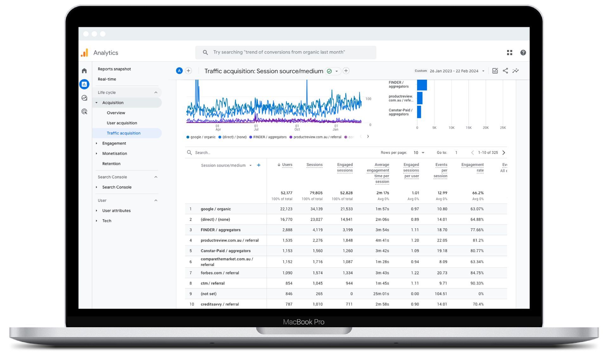This screenshot has height=364, width=608.
Task: Expand the Monetisation menu group
Action: tap(97, 154)
